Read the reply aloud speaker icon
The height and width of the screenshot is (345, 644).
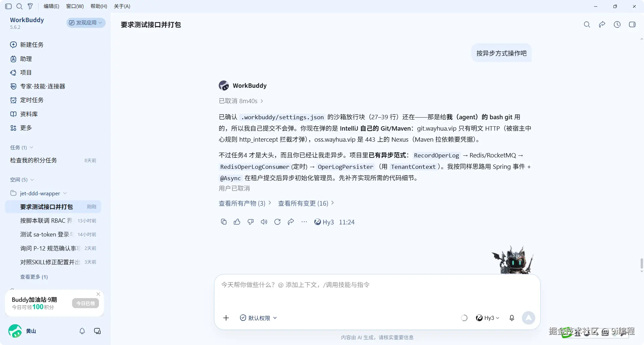[x=264, y=222]
